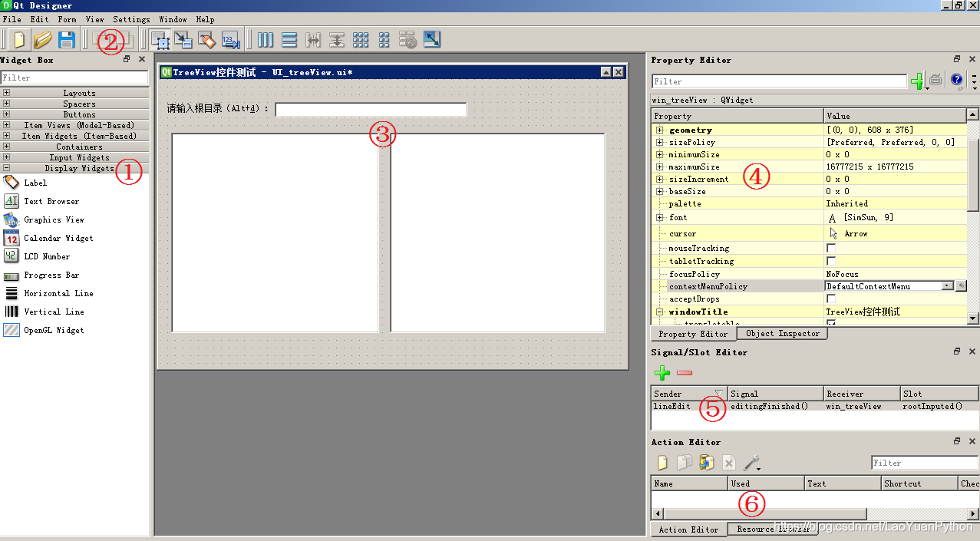Pick the Progress Bar widget
The image size is (980, 541).
tap(51, 275)
